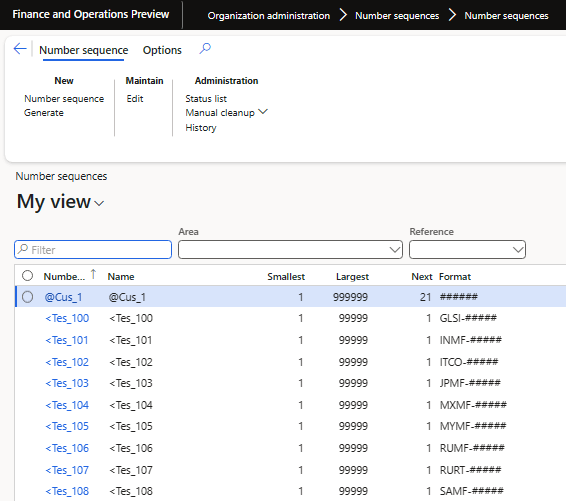Toggle the select-all circle in grid header

(27, 276)
